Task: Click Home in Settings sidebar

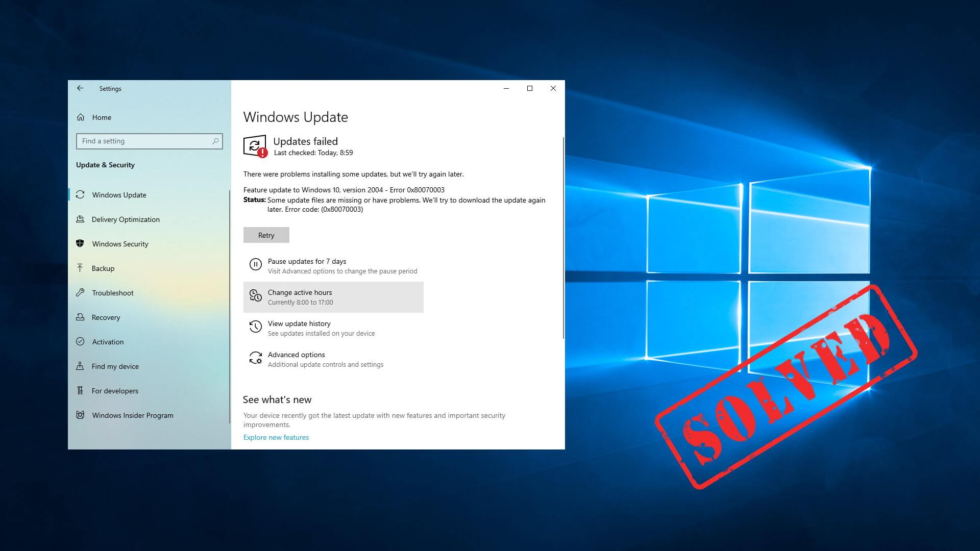Action: click(x=102, y=116)
